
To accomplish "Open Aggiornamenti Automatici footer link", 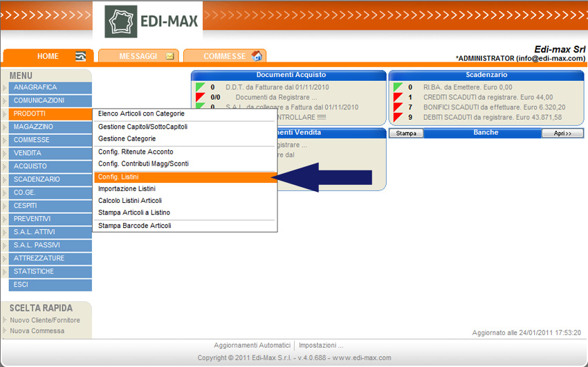I will [x=252, y=346].
